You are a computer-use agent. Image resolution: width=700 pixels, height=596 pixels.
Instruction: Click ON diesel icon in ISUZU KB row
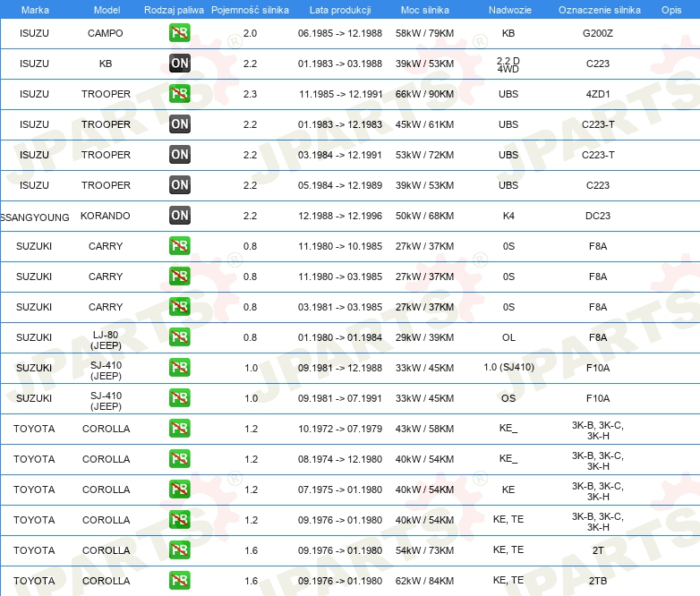pos(179,64)
